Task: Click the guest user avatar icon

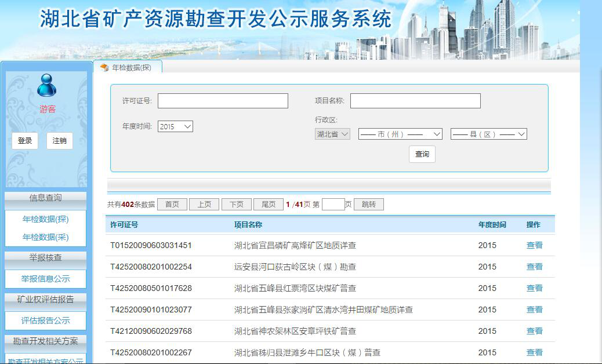Action: pyautogui.click(x=47, y=85)
